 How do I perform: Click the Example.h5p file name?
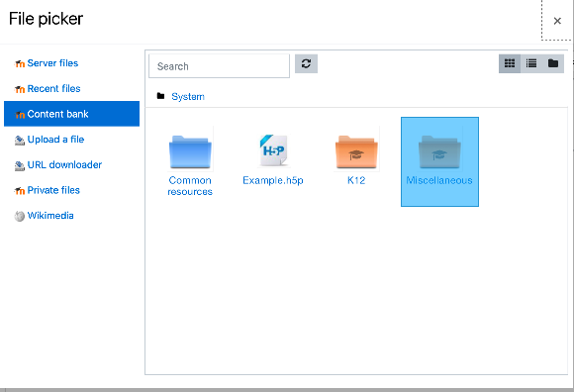[x=273, y=180]
